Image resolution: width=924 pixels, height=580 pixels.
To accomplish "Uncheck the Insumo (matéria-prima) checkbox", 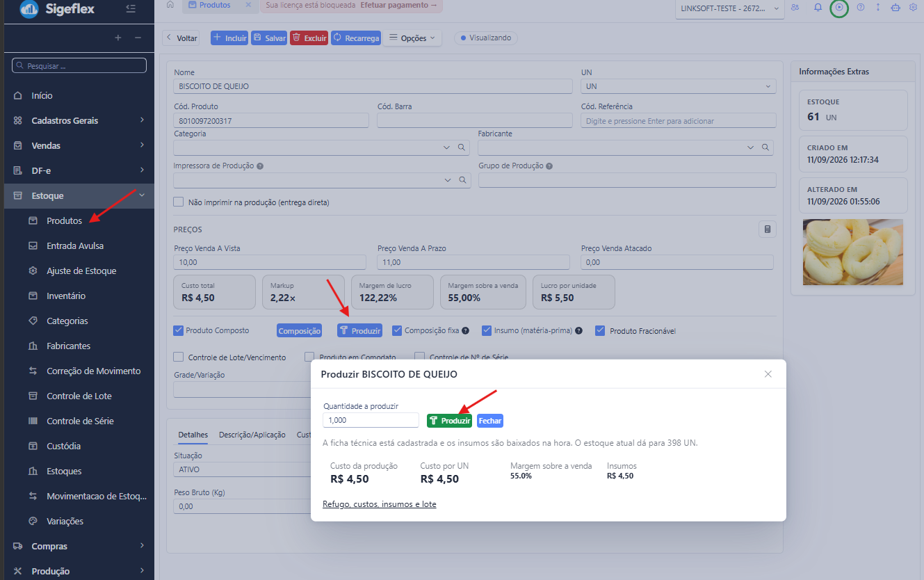I will [x=487, y=331].
